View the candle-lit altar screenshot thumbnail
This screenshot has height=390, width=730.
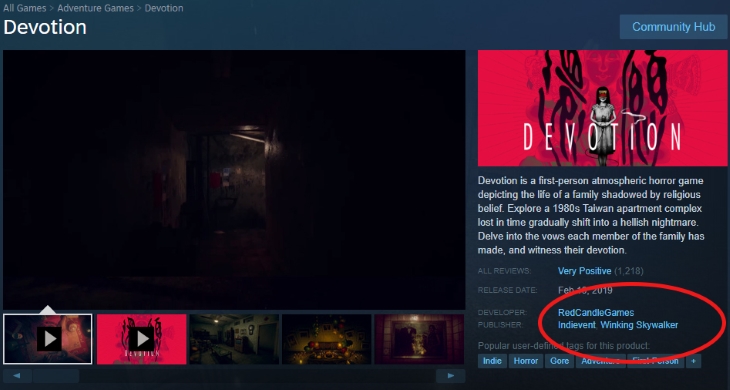click(x=327, y=339)
